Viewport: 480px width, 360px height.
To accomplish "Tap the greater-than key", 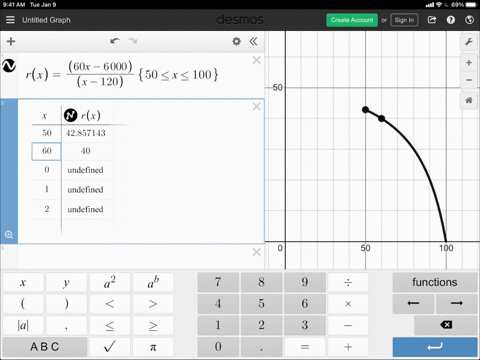I will [x=153, y=304].
